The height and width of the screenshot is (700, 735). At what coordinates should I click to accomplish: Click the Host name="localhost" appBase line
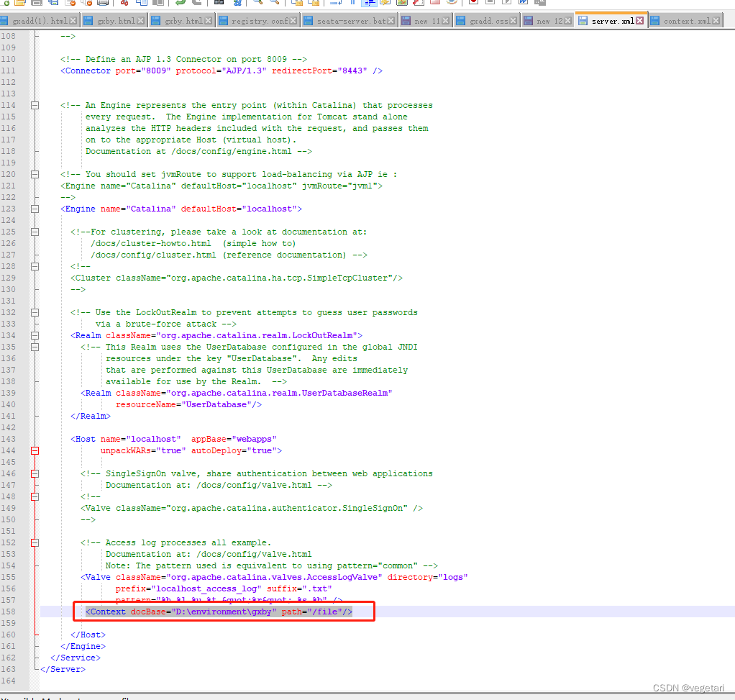click(173, 440)
